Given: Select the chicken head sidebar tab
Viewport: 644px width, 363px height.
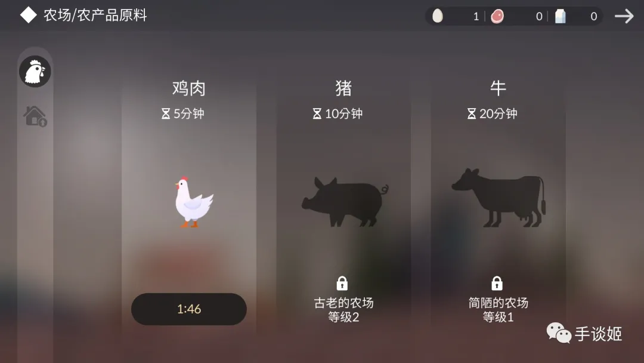Looking at the screenshot, I should pos(35,72).
